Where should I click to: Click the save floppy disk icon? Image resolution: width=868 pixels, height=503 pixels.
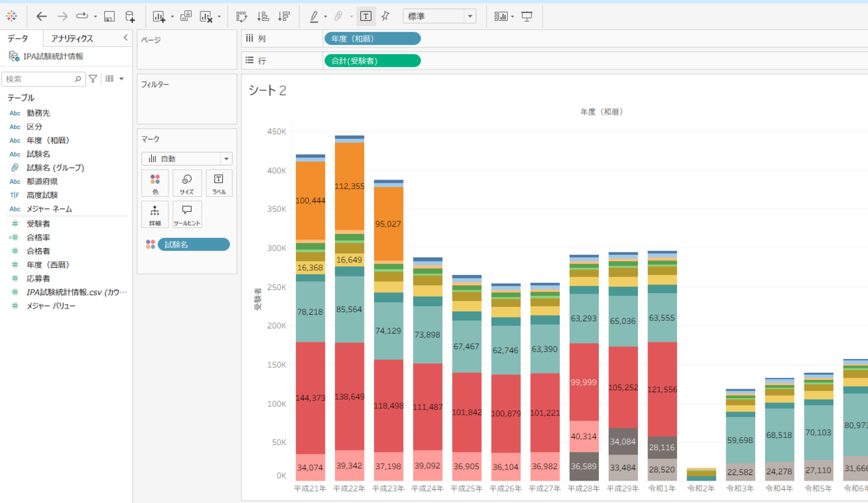pos(109,16)
